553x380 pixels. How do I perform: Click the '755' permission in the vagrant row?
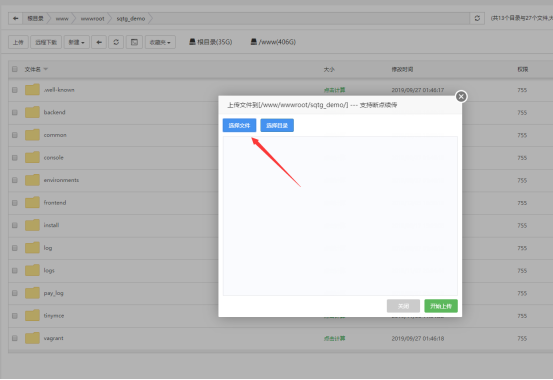522,338
